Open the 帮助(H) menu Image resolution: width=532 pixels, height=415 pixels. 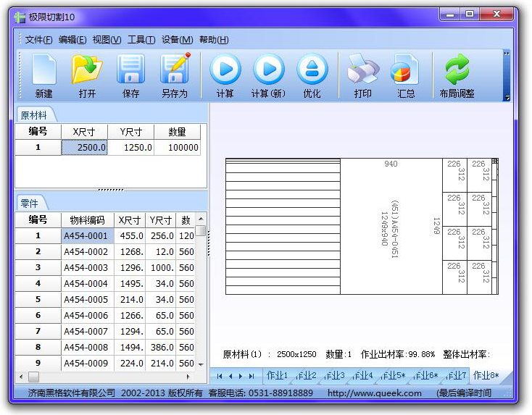[x=214, y=40]
